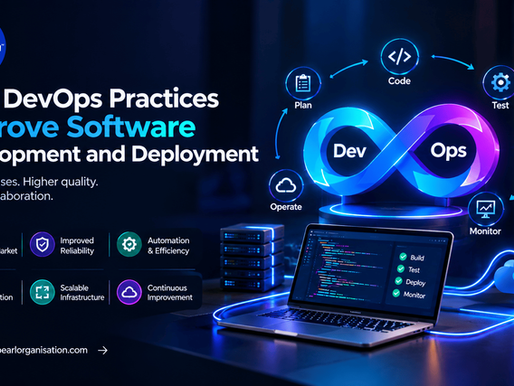Image resolution: width=514 pixels, height=386 pixels.
Task: Click the "DevOps Practices" headline
Action: [x=111, y=99]
